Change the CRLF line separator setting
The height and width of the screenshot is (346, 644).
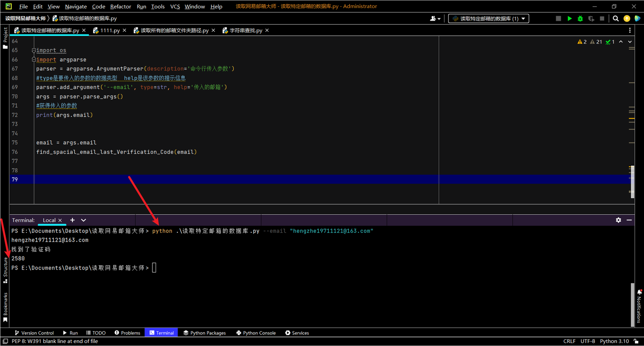[569, 341]
